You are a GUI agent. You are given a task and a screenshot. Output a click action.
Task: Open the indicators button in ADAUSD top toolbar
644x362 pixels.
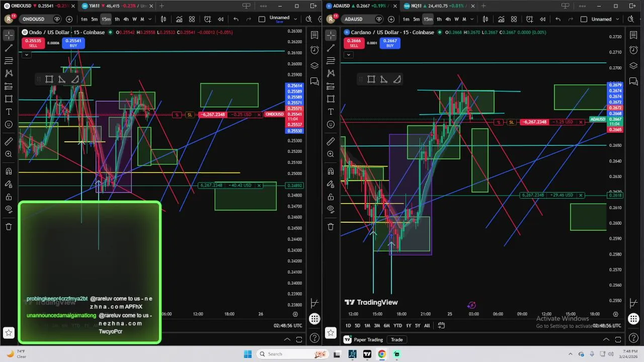tap(501, 19)
